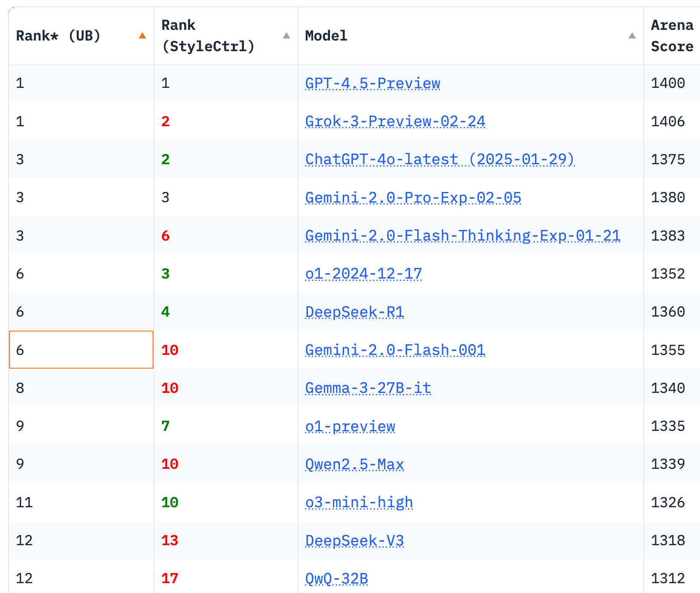The width and height of the screenshot is (700, 593).
Task: Click StyleCtrl rank 3 in Gemini-2.0-Pro-Exp row
Action: tap(165, 198)
